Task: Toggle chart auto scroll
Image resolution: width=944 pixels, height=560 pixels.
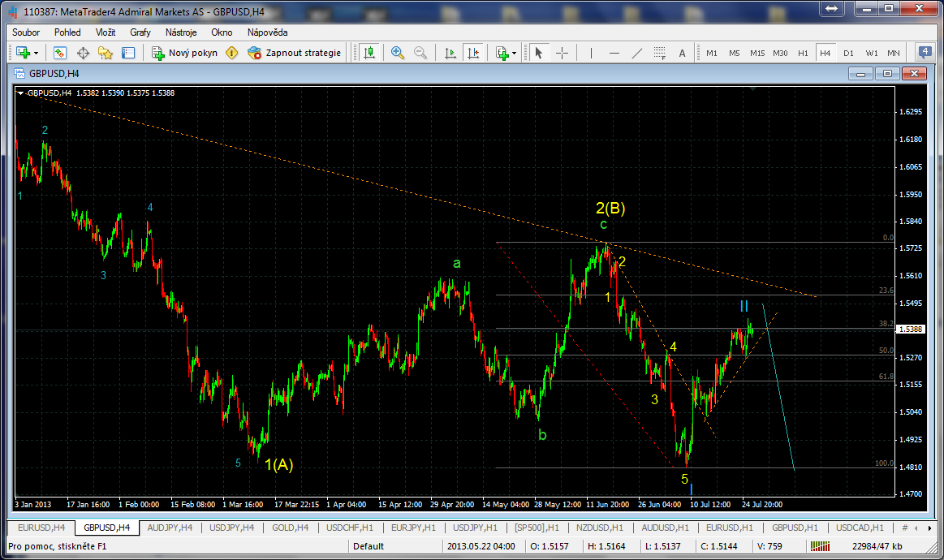Action: [450, 53]
